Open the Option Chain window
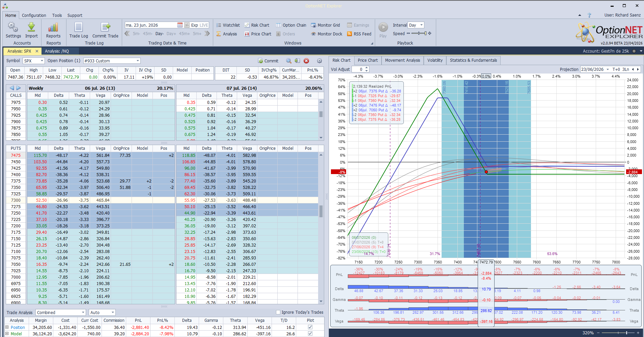 [291, 25]
